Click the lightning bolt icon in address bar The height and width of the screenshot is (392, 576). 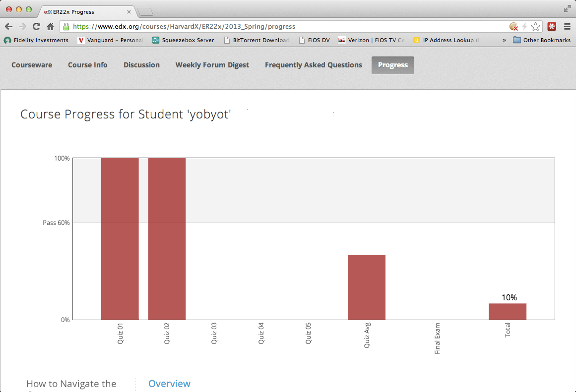[524, 26]
